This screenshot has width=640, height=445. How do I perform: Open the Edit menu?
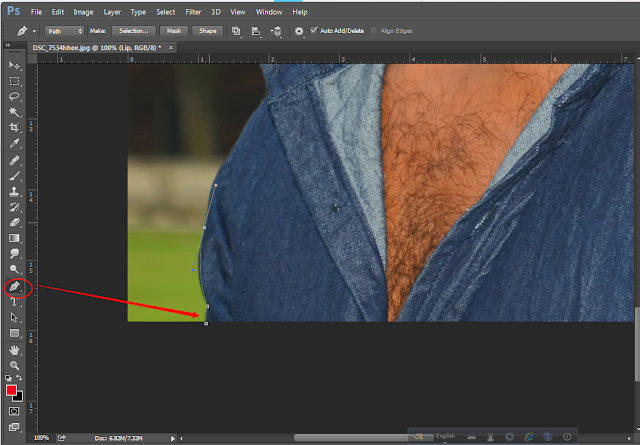tap(58, 12)
